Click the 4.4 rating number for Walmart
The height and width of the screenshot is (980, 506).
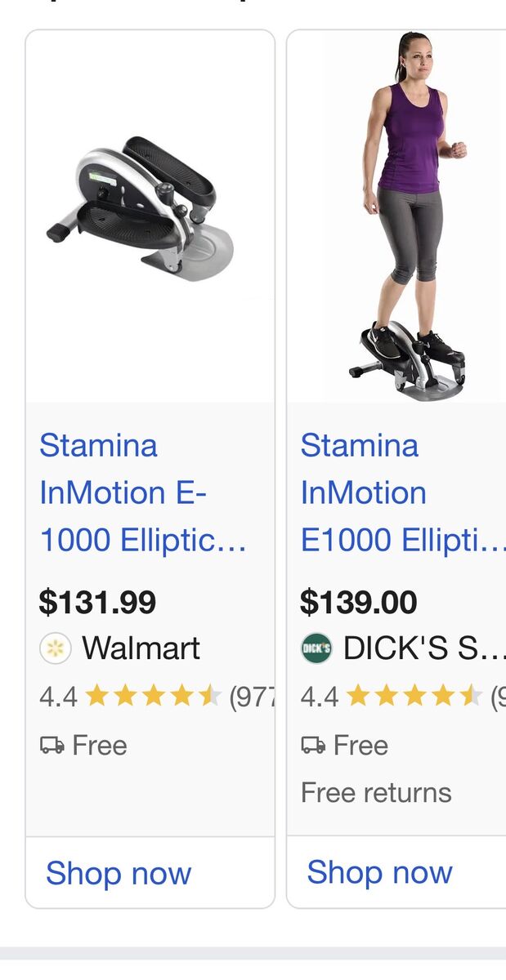pyautogui.click(x=58, y=697)
